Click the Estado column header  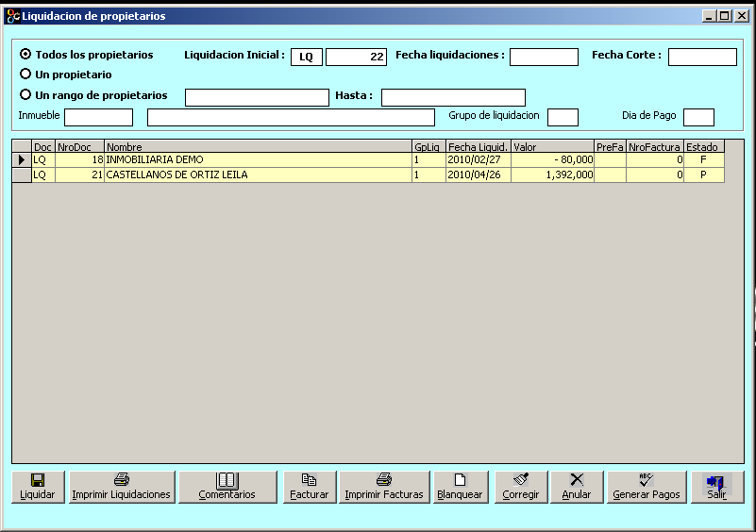[704, 146]
